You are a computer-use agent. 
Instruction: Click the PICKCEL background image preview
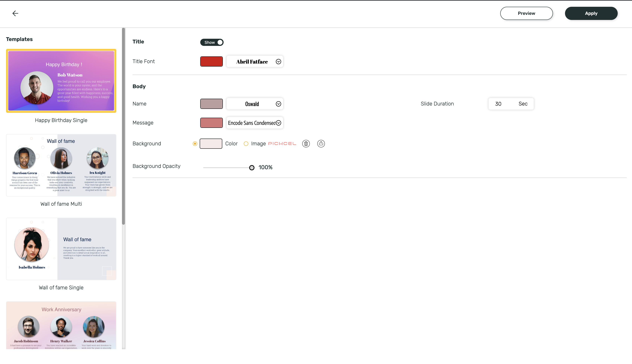tap(282, 143)
